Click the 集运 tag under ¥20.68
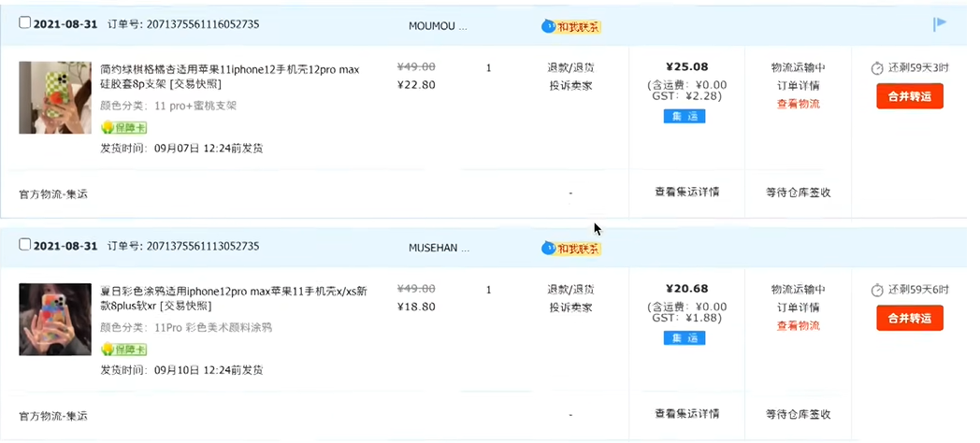 click(x=685, y=338)
